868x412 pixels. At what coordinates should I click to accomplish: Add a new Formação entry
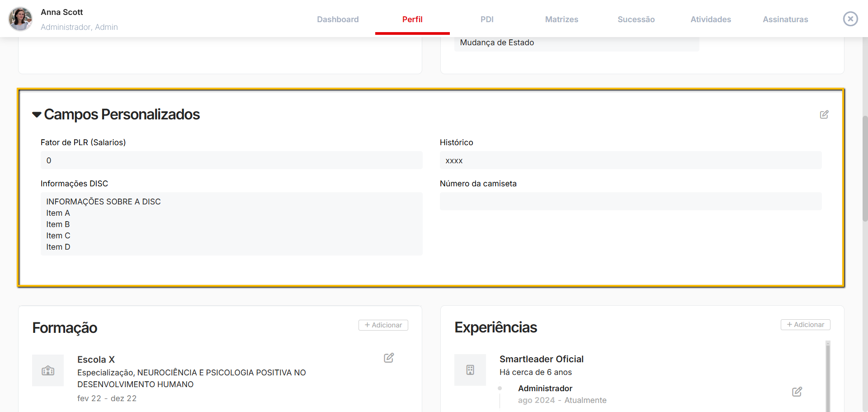click(383, 325)
